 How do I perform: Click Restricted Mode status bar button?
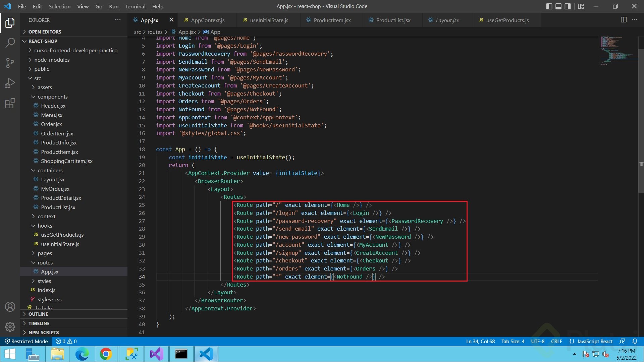pyautogui.click(x=26, y=341)
